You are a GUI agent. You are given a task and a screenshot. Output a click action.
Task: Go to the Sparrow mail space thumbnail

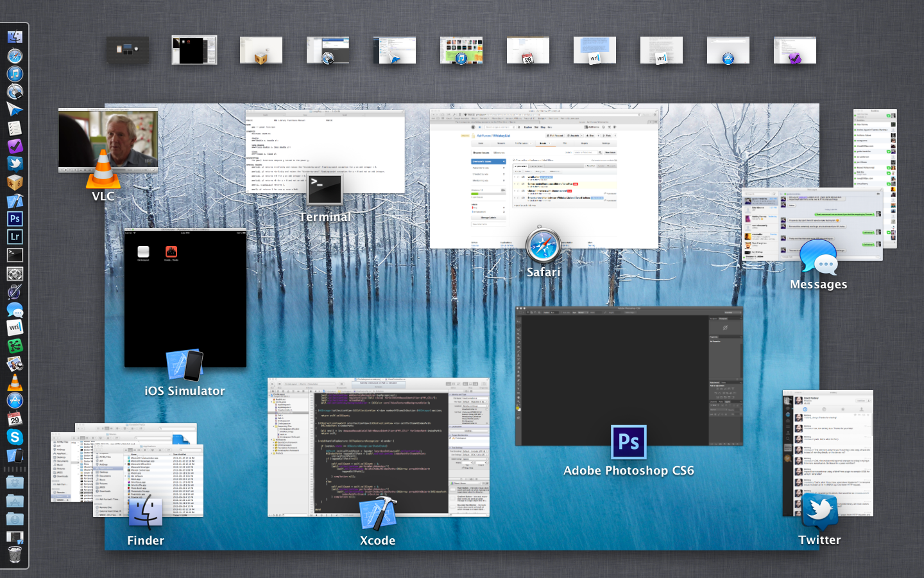(x=394, y=50)
